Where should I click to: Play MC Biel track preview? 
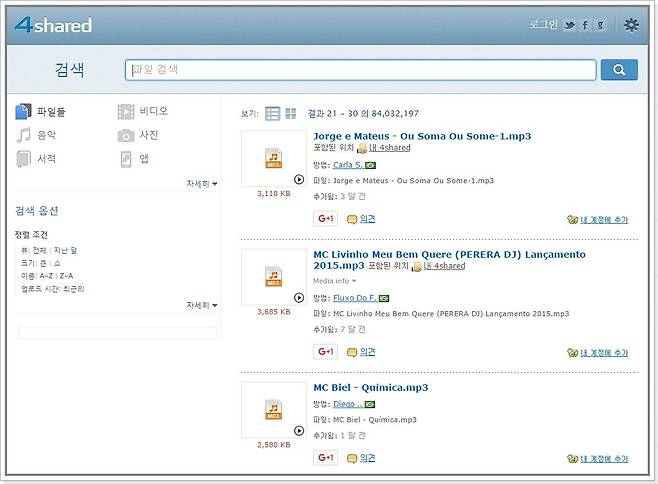click(299, 431)
